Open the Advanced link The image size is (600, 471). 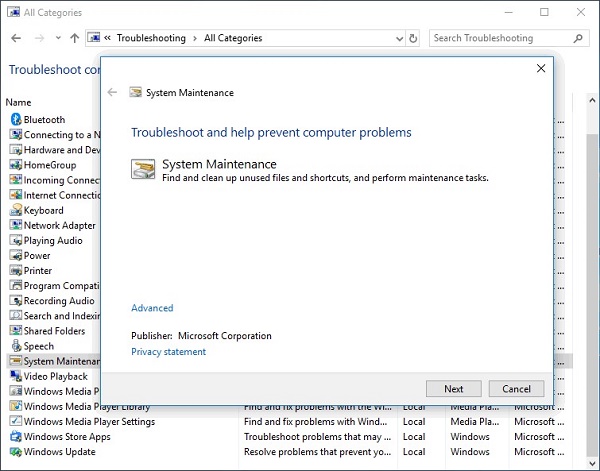[152, 308]
